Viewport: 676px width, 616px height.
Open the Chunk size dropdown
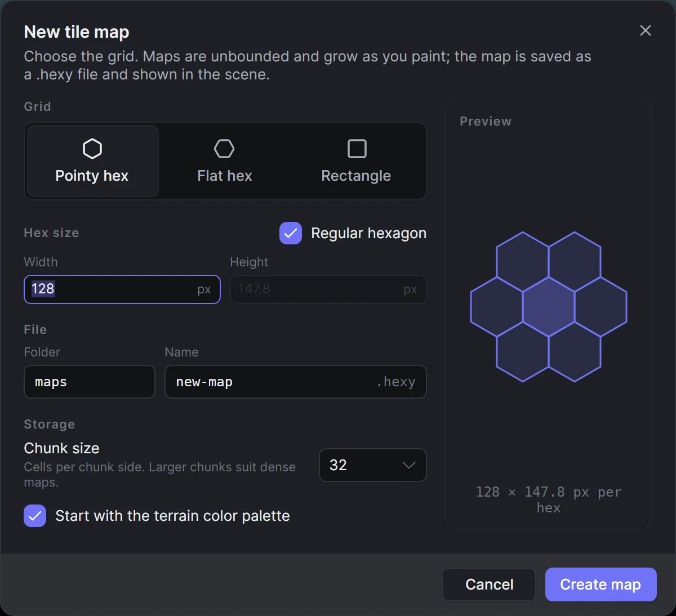(x=372, y=465)
